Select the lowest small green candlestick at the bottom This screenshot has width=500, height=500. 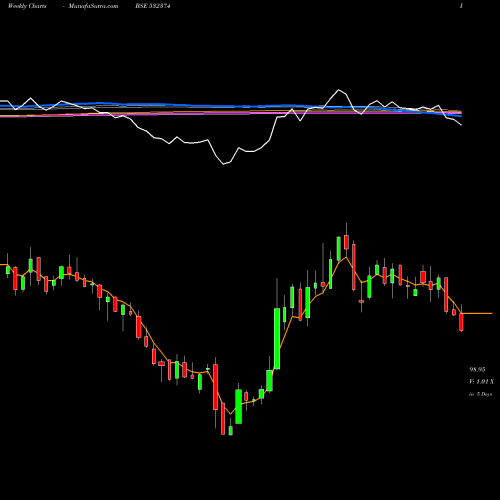pos(231,430)
